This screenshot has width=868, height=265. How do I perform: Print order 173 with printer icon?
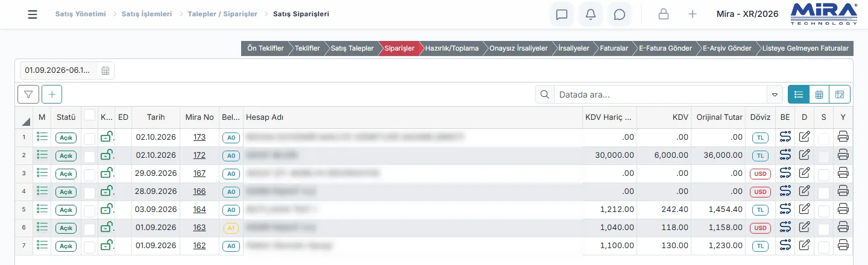pyautogui.click(x=843, y=137)
